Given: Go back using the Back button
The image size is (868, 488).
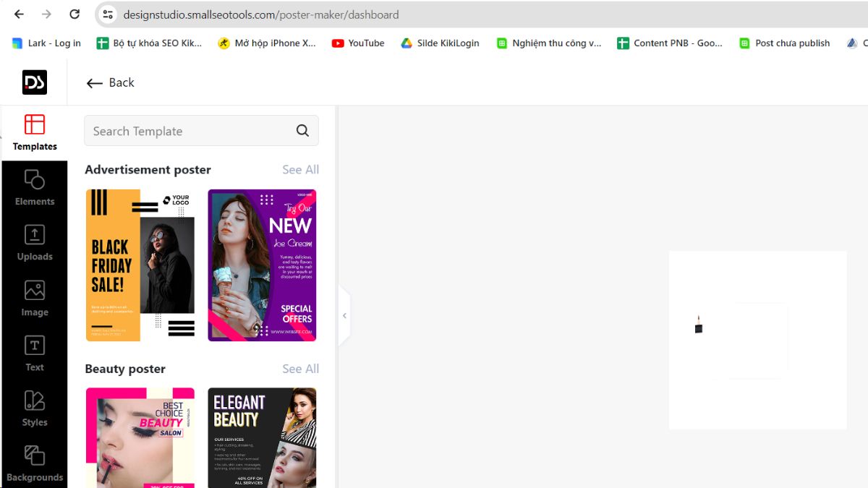Looking at the screenshot, I should point(111,82).
